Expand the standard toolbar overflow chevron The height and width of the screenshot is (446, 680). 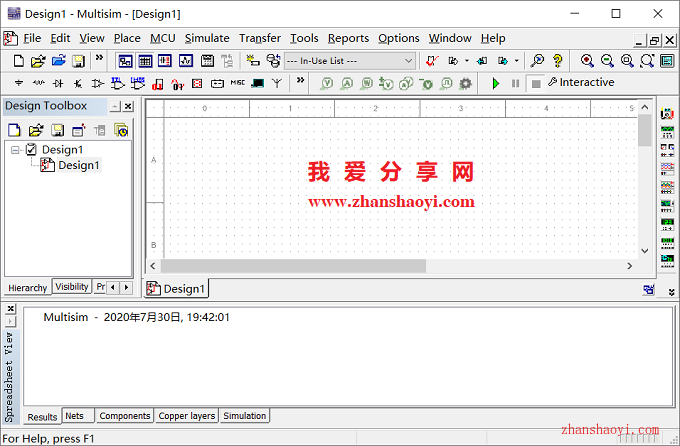click(99, 57)
